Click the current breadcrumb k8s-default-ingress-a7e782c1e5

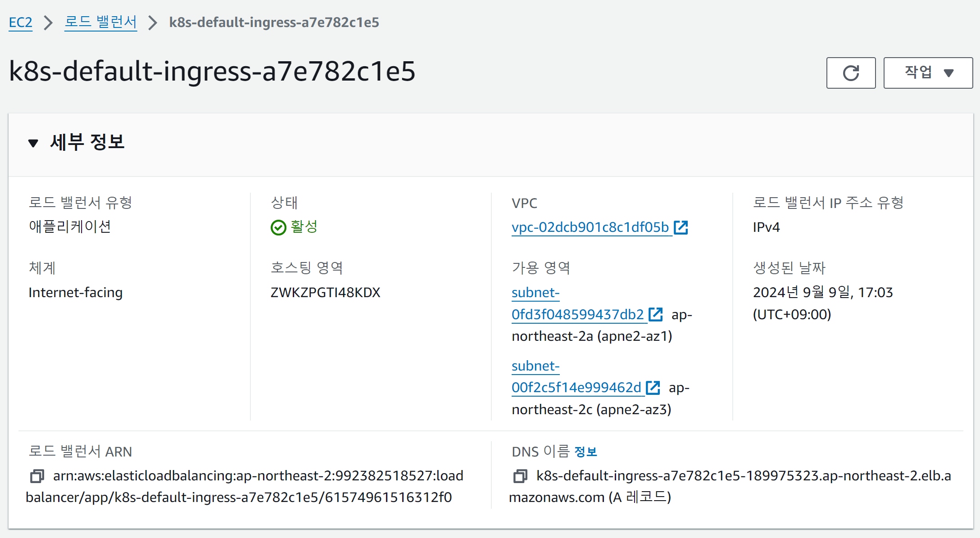pos(274,23)
